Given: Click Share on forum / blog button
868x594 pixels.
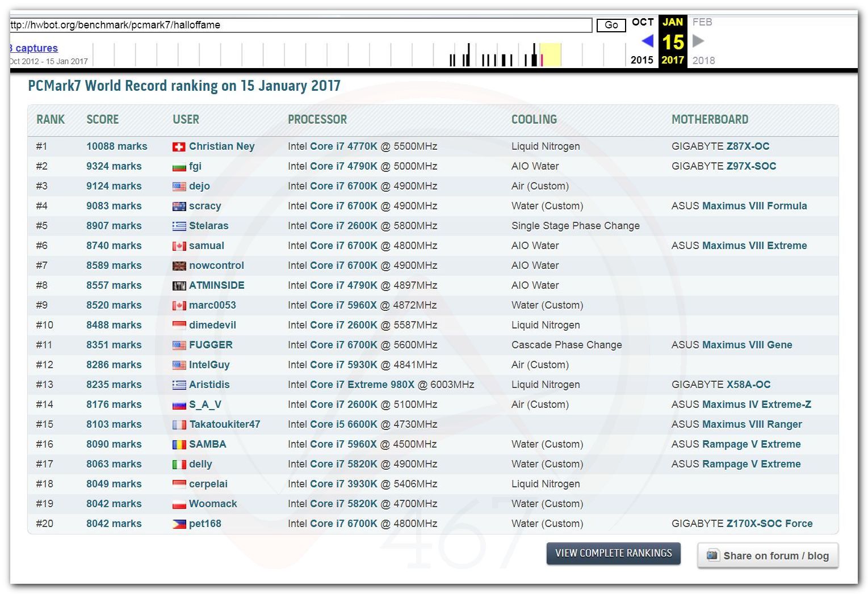Looking at the screenshot, I should coord(768,556).
